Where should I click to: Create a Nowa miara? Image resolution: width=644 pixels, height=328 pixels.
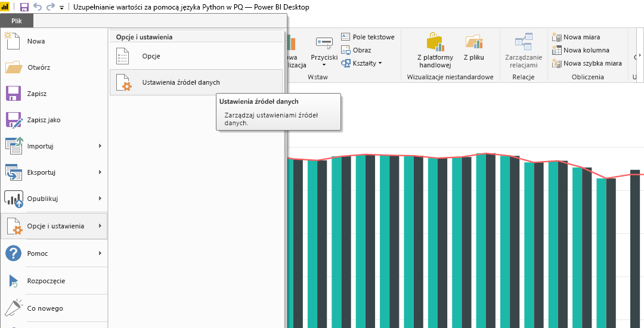tap(576, 37)
